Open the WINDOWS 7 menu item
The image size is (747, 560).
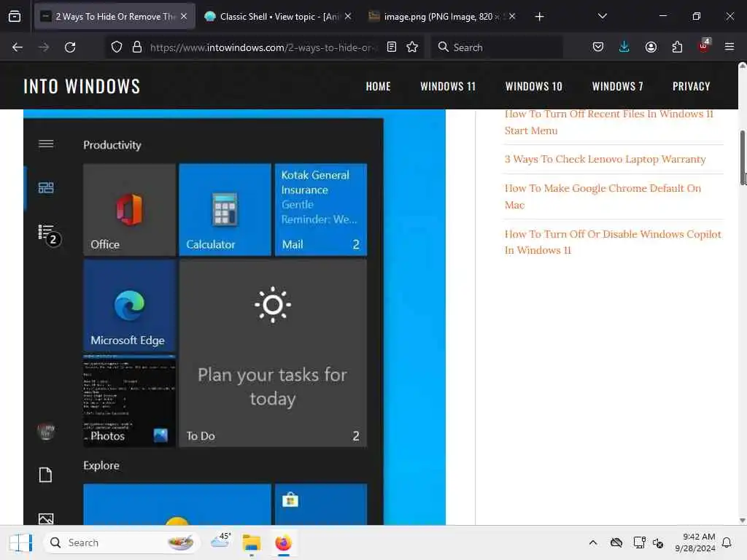(x=617, y=86)
